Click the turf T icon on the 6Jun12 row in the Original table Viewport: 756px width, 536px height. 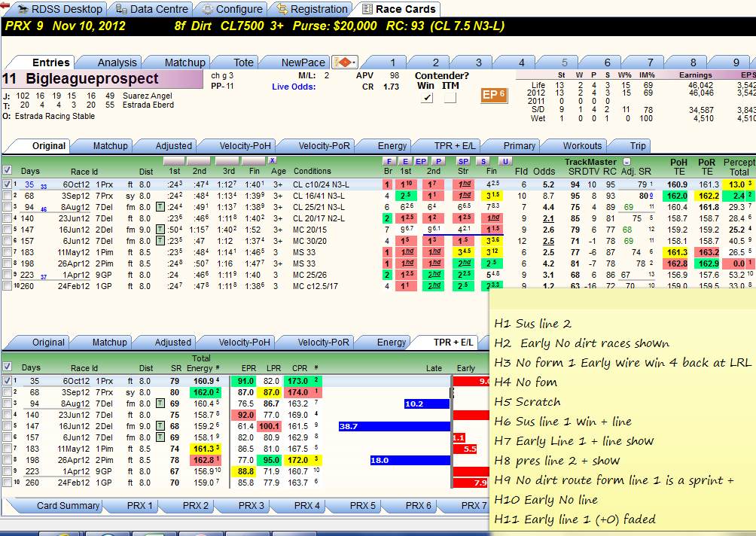click(160, 241)
